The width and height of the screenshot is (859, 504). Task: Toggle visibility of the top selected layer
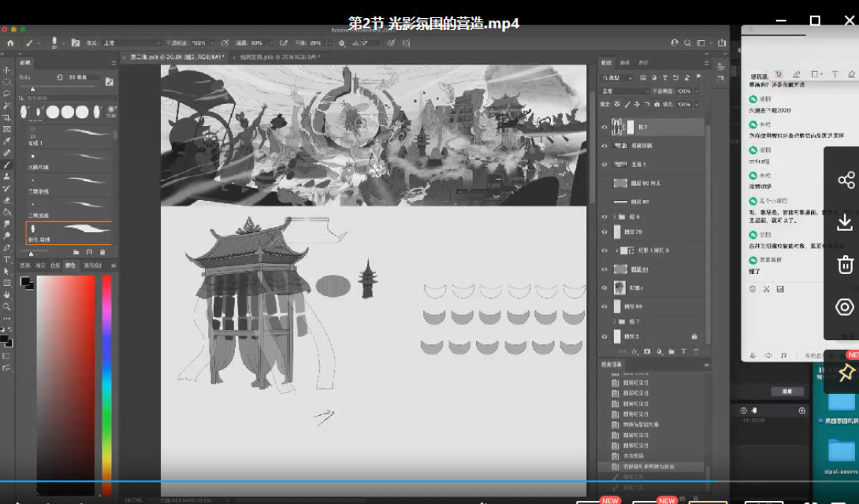(604, 127)
